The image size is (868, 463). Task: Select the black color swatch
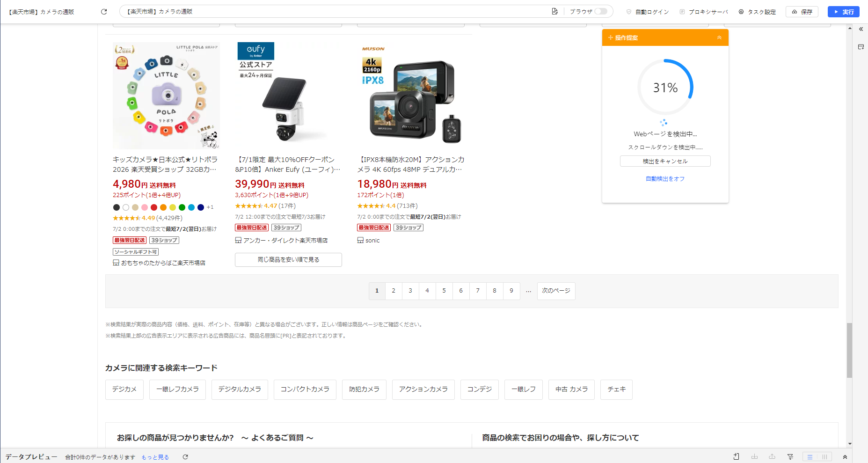tap(117, 207)
